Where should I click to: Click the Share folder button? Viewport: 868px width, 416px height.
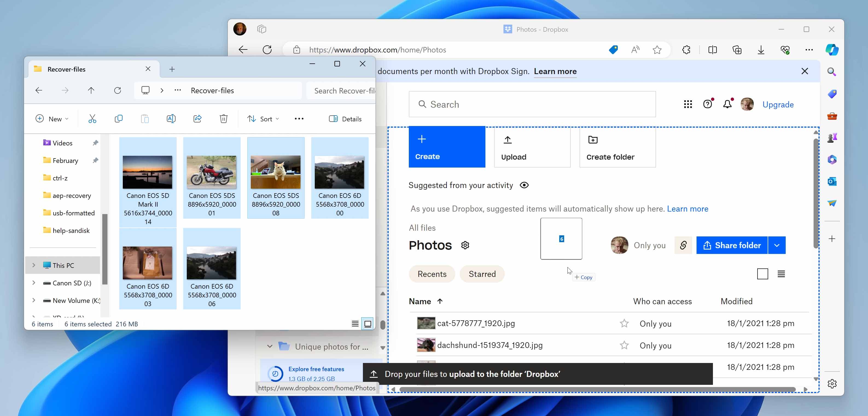click(x=732, y=245)
